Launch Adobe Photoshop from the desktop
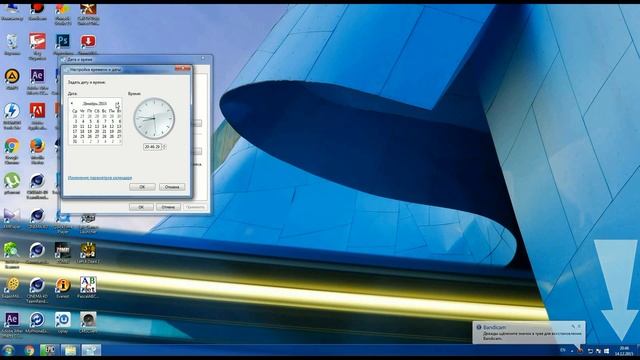640x360 pixels. 62,41
